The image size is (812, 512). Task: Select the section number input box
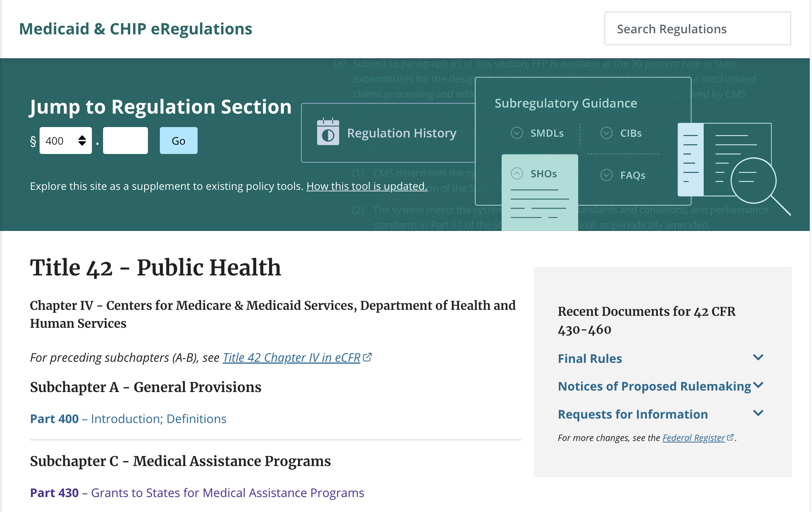click(125, 141)
